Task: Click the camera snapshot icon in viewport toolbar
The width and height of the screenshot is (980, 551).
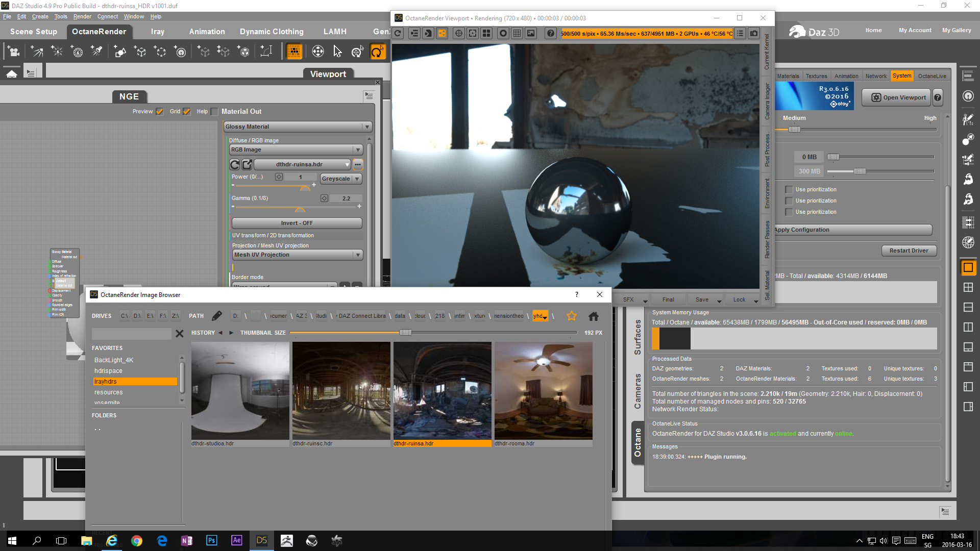Action: tap(754, 34)
